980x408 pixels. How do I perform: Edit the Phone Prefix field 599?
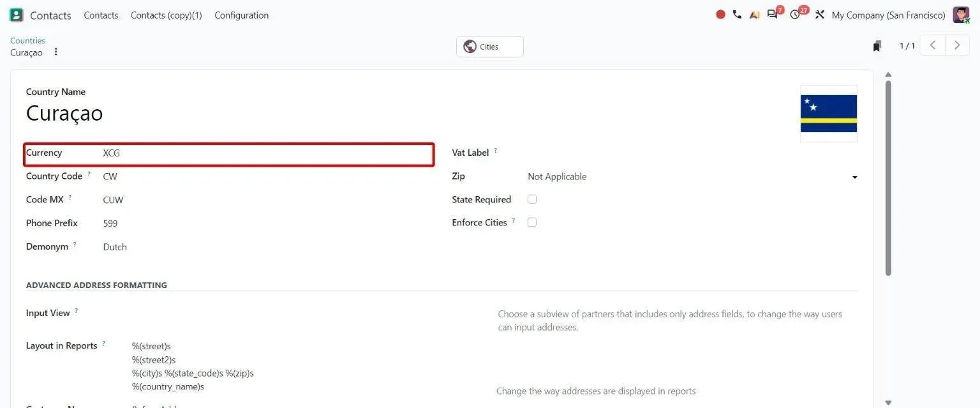(267, 223)
